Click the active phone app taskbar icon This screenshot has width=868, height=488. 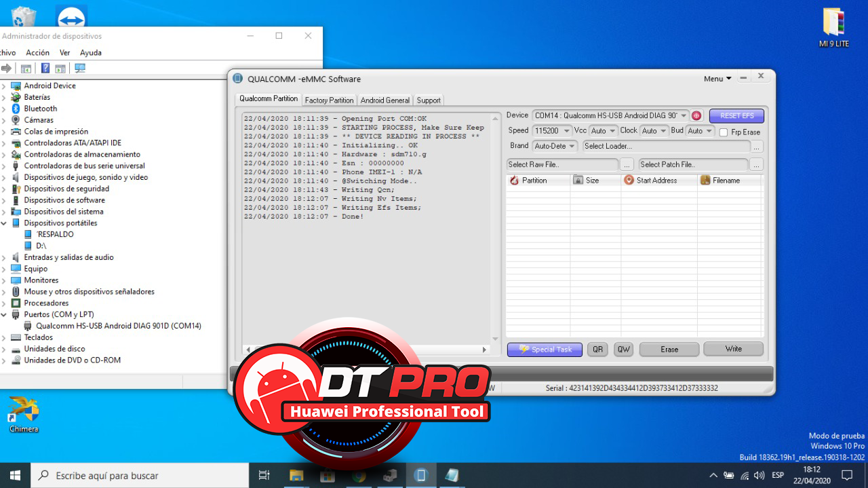pos(420,475)
